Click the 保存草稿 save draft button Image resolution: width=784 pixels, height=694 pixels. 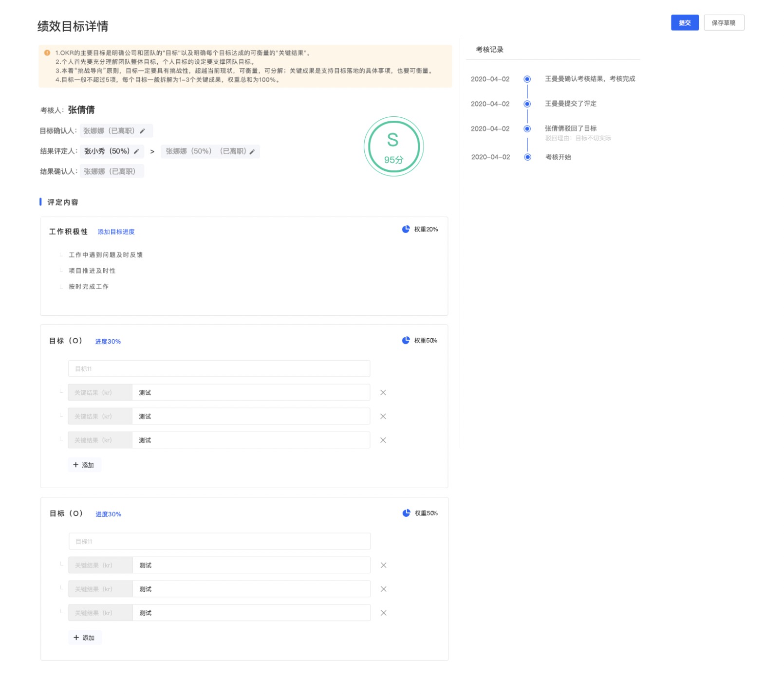723,23
